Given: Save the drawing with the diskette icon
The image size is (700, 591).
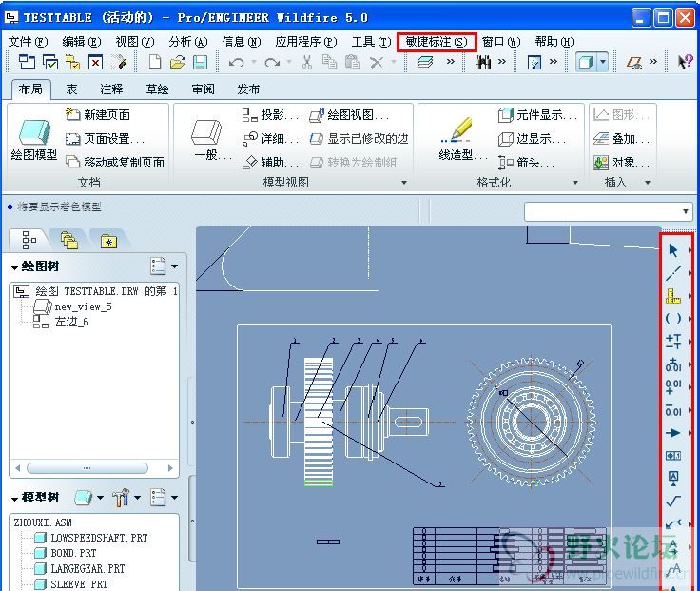Looking at the screenshot, I should 200,62.
